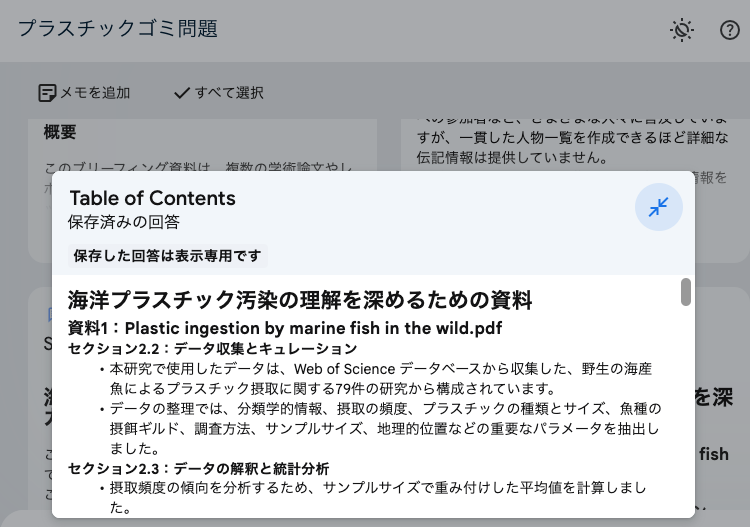Viewport: 750px width, 527px height.
Task: Click the bullet mentioning Web of Science データベース
Action: (380, 378)
